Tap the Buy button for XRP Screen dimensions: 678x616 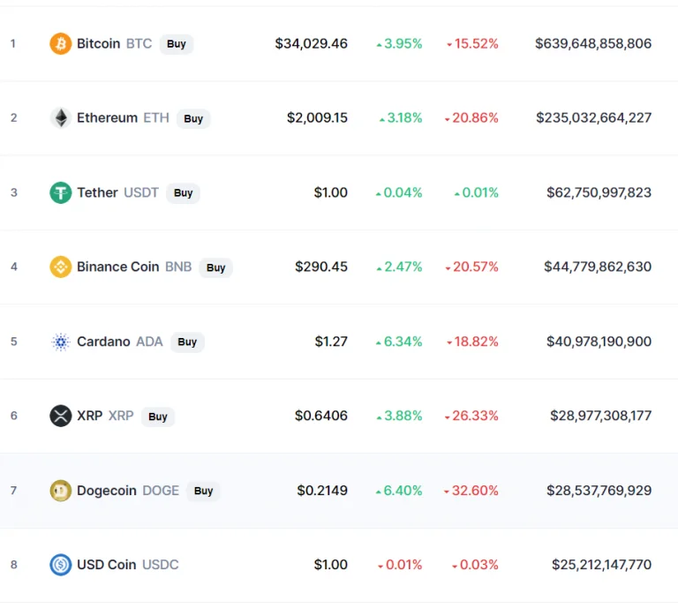[158, 417]
